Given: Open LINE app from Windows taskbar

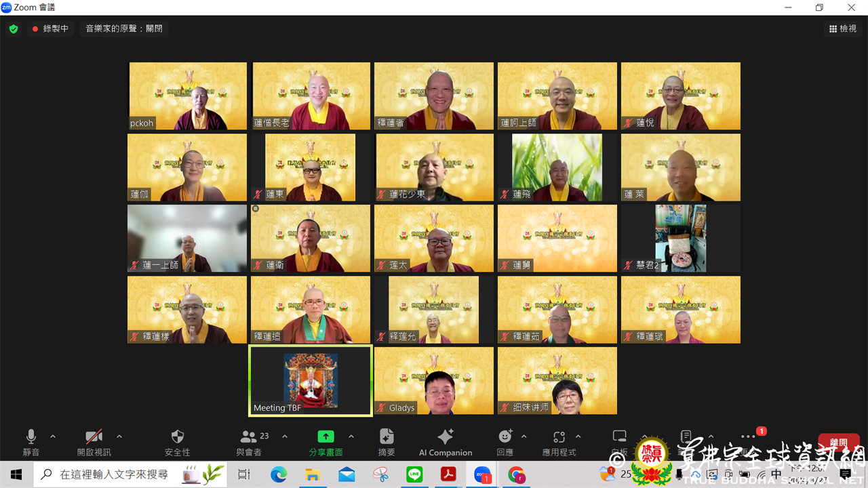Looking at the screenshot, I should [414, 474].
